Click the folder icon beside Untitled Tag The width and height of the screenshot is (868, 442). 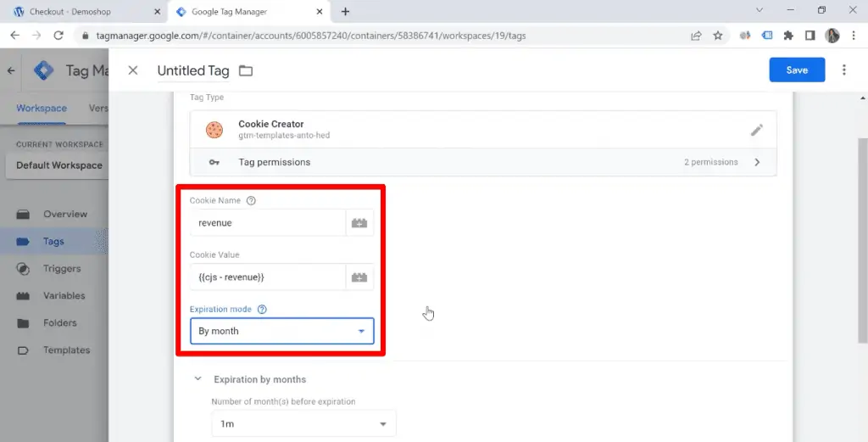pyautogui.click(x=246, y=71)
